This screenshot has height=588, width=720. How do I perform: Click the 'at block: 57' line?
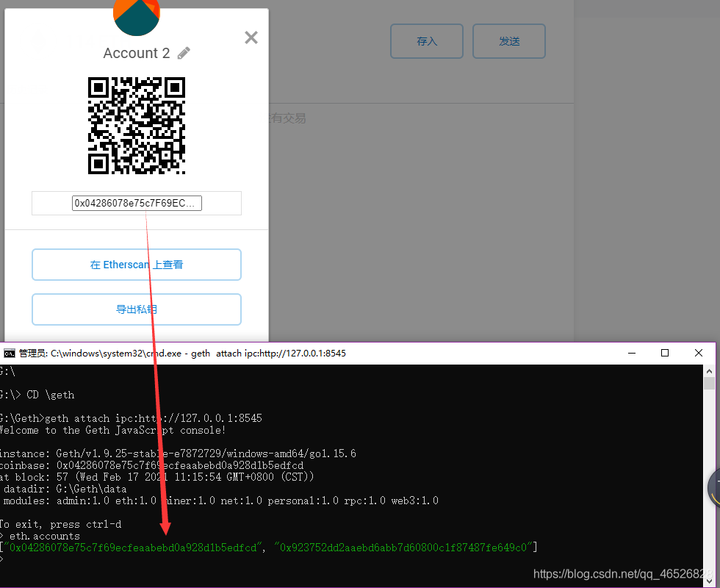click(156, 477)
